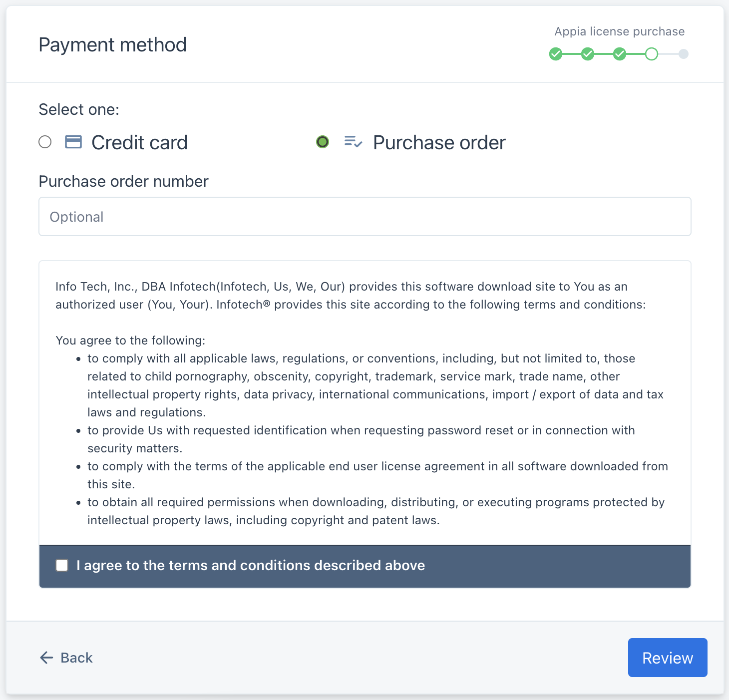Click the Purchase order number field label
729x700 pixels.
tap(123, 181)
